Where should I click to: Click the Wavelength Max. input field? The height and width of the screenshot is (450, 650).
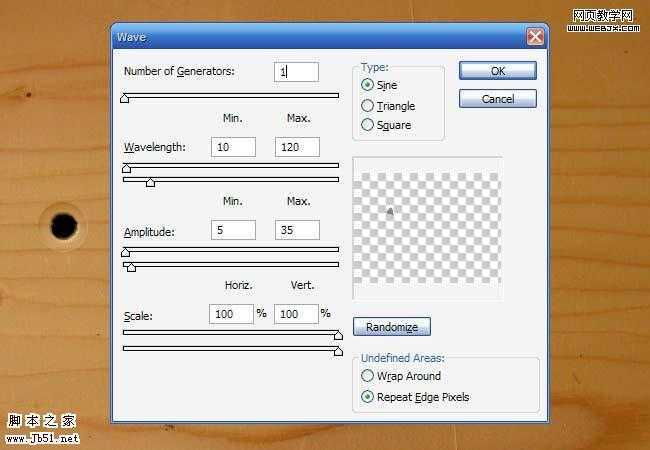(x=296, y=147)
